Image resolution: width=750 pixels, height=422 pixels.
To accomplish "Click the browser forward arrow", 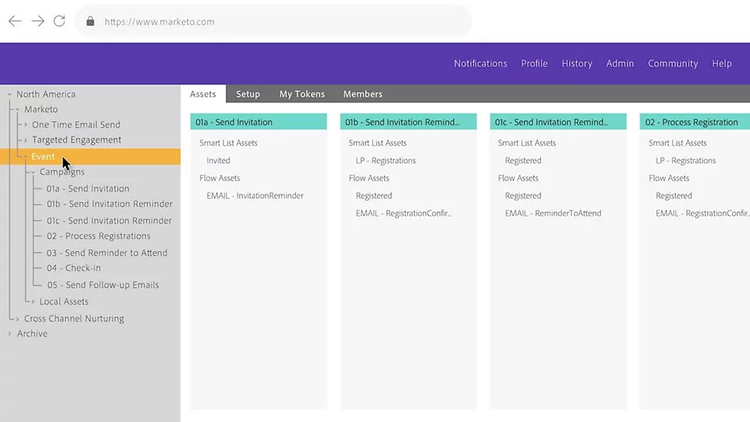I will coord(38,21).
